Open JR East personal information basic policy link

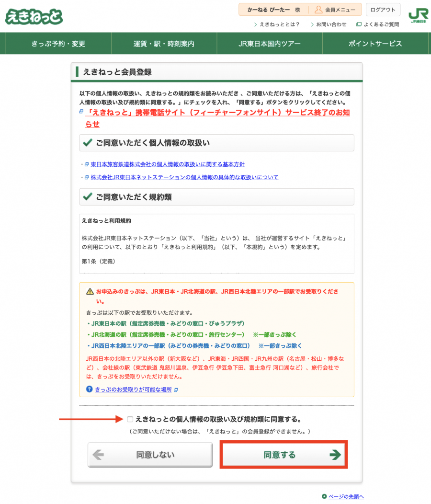[168, 164]
